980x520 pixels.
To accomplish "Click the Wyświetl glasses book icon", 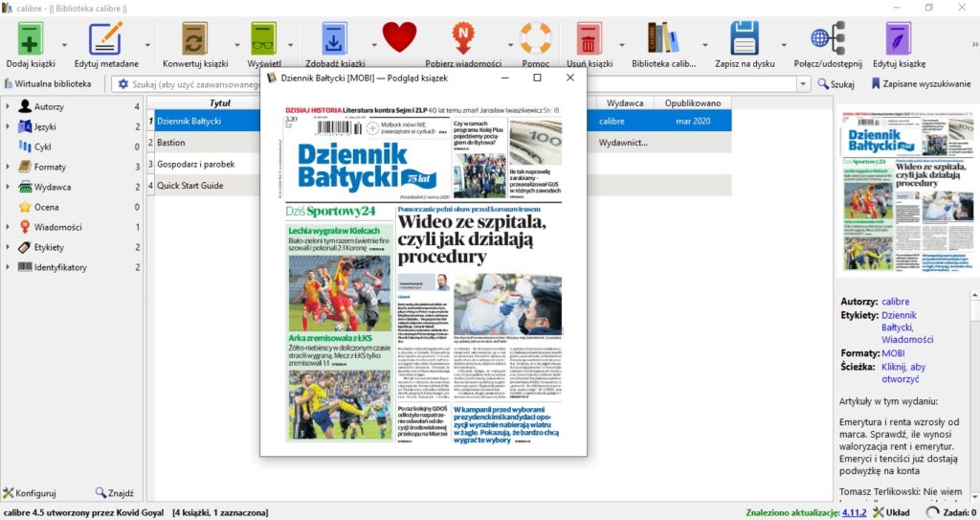I will 264,39.
